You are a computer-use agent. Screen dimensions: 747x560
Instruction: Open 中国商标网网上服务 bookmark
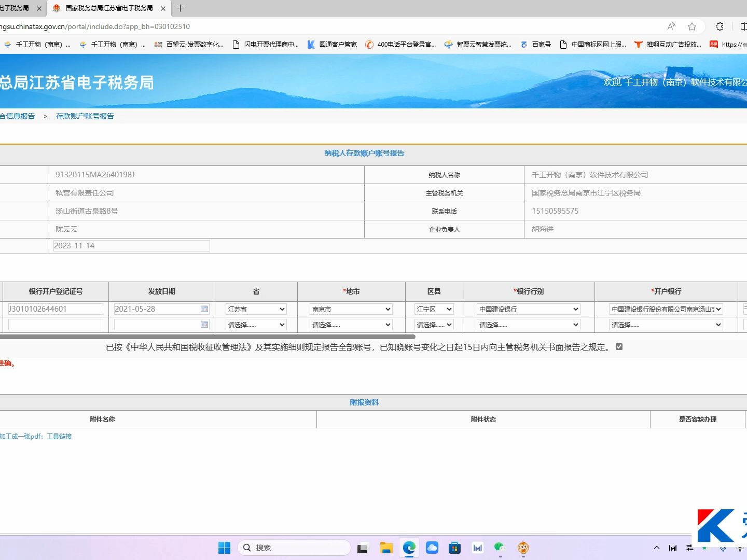click(593, 45)
